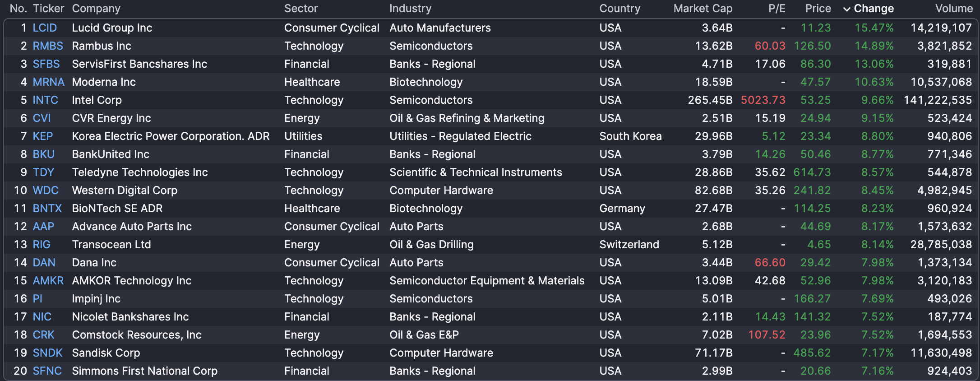This screenshot has height=381, width=980.
Task: Click the Country column header
Action: (x=619, y=9)
